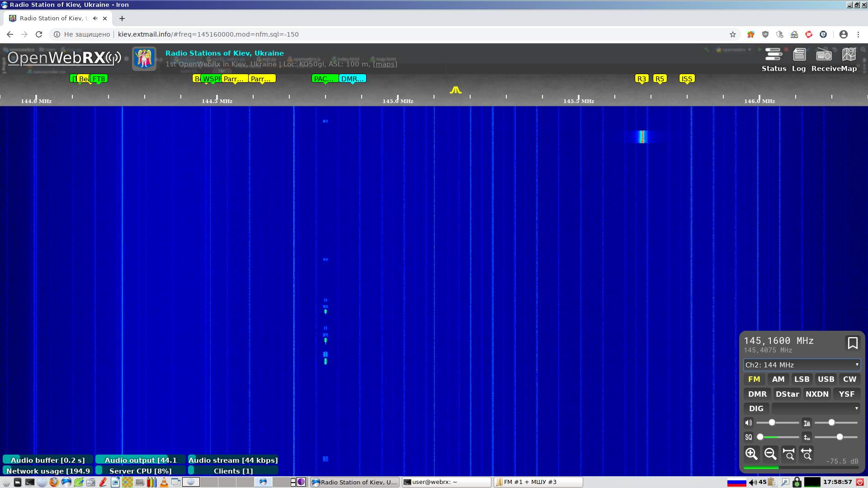
Task: Go back in browser history
Action: (x=10, y=34)
